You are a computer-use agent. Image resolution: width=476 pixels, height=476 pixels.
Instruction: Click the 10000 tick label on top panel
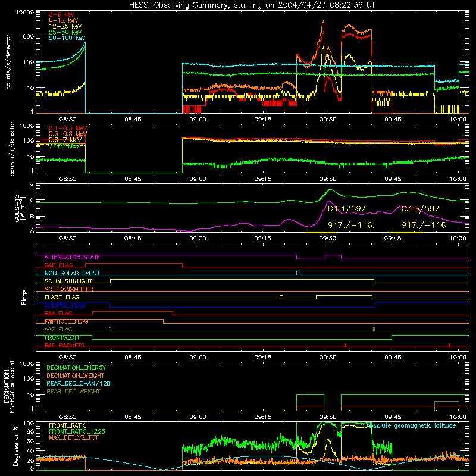coord(25,12)
